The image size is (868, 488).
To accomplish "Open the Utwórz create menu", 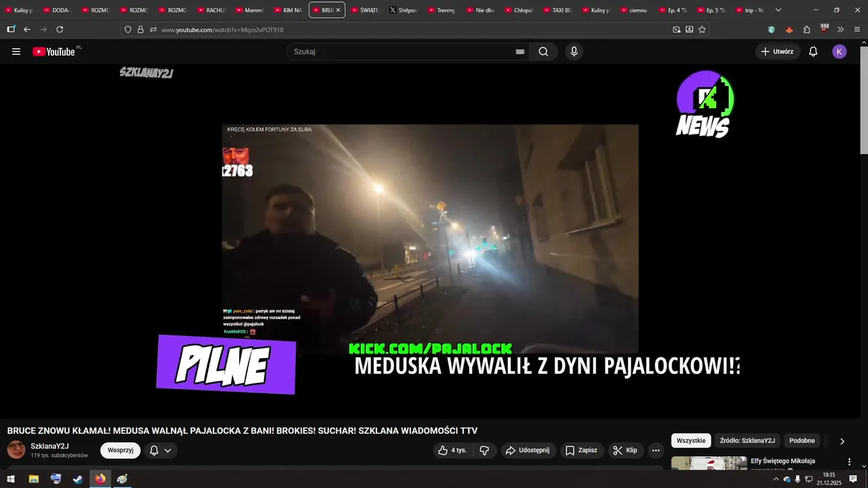I will point(778,52).
